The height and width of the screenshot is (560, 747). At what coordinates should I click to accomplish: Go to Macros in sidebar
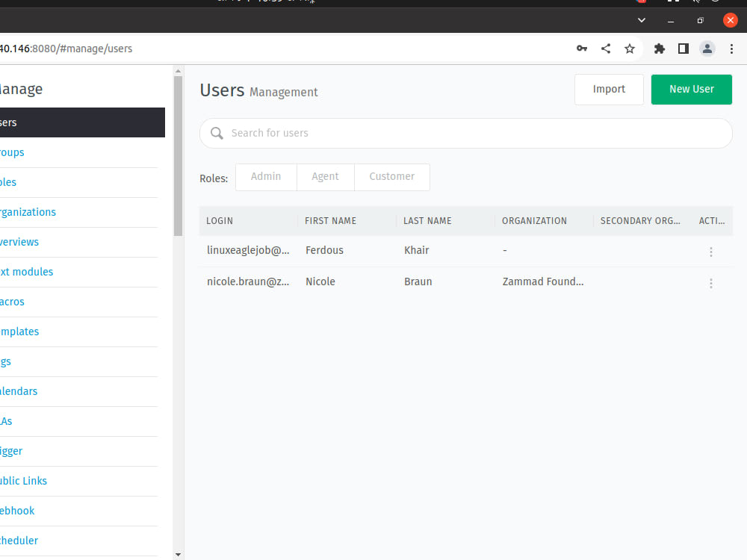(x=78, y=302)
